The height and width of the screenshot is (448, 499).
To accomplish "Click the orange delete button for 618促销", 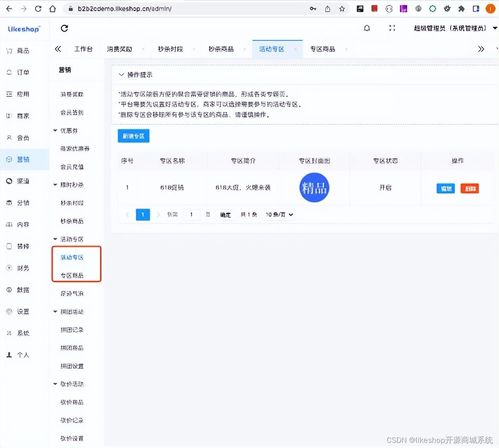I will click(470, 188).
